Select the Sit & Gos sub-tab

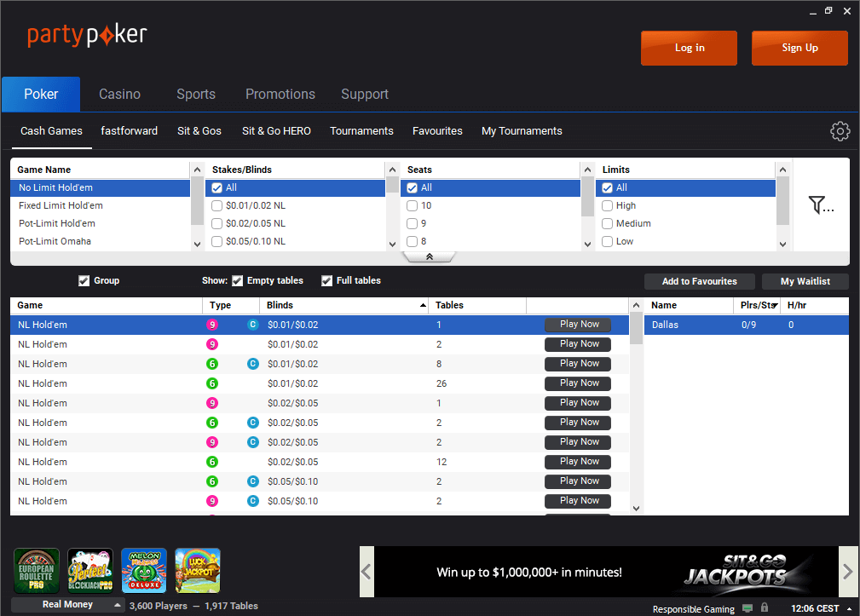[x=199, y=131]
